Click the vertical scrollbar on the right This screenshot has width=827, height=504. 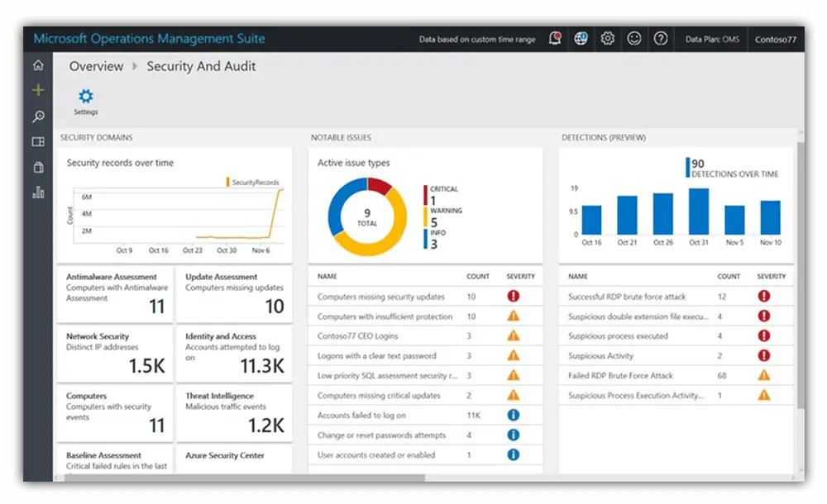799,273
